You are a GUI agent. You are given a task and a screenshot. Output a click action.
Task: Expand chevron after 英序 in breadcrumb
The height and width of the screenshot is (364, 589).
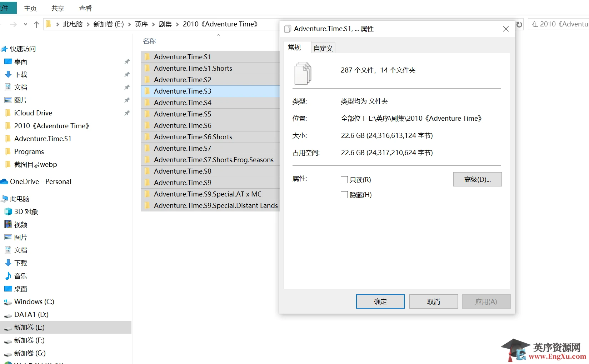(154, 24)
